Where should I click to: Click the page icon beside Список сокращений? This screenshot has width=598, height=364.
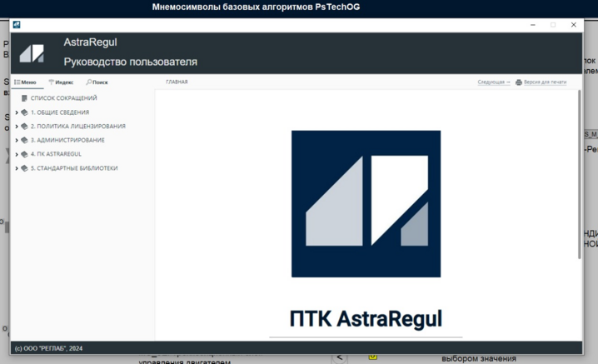pyautogui.click(x=25, y=98)
